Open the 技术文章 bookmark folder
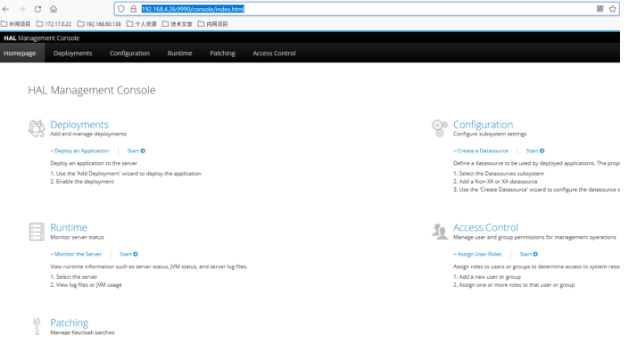The height and width of the screenshot is (363, 630). [177, 24]
